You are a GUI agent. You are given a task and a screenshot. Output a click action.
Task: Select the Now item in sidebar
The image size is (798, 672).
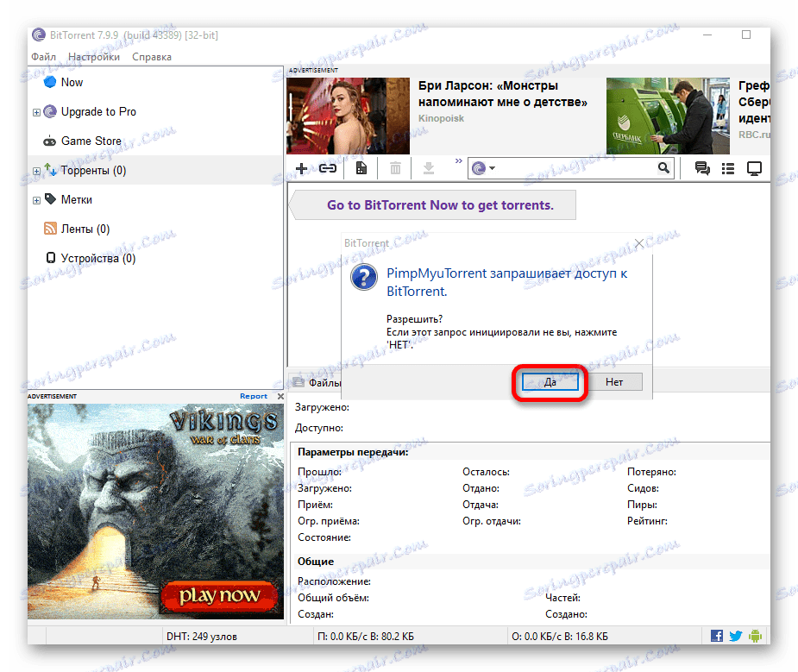pos(69,82)
